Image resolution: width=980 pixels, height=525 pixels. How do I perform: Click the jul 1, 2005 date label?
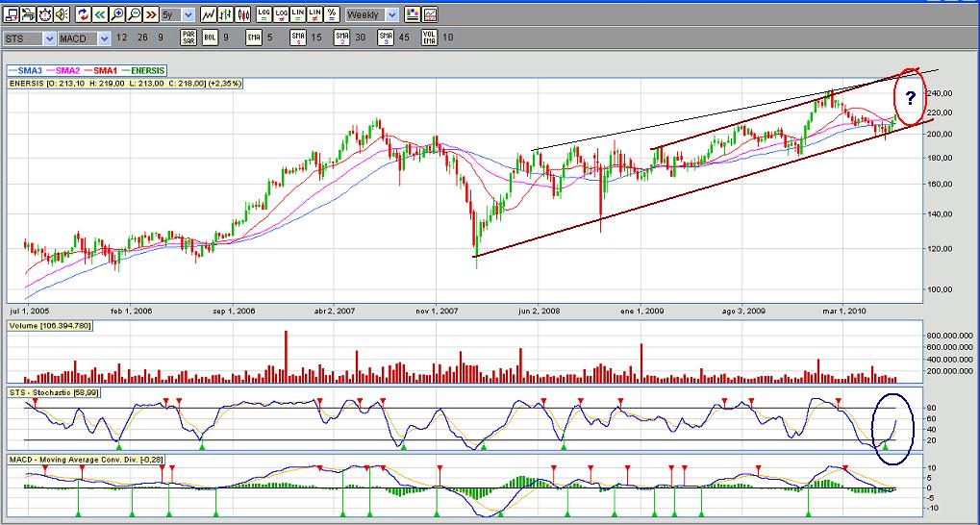coord(28,312)
